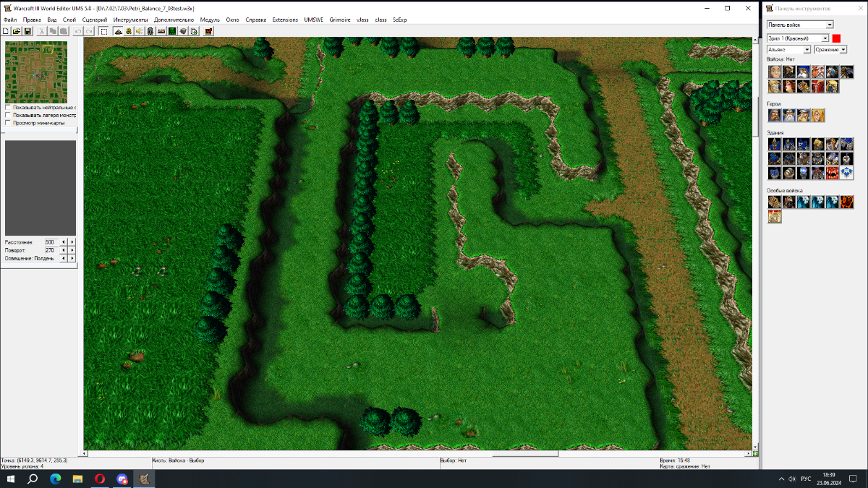Open the Import Manager toolbar icon
Screen dimensions: 868x488
tap(193, 31)
